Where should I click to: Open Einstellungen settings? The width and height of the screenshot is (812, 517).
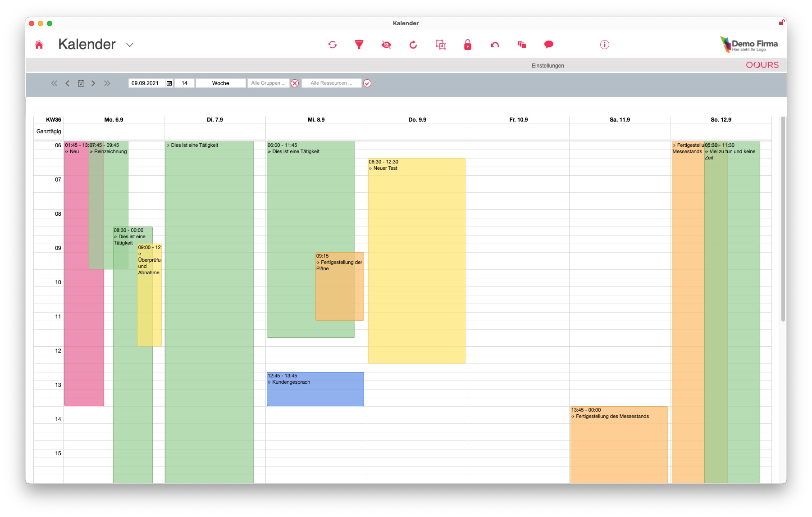548,66
